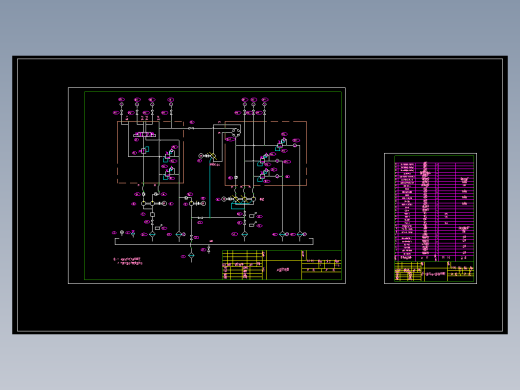Click the lowest diamond filter symbol below the tank line

point(191,256)
